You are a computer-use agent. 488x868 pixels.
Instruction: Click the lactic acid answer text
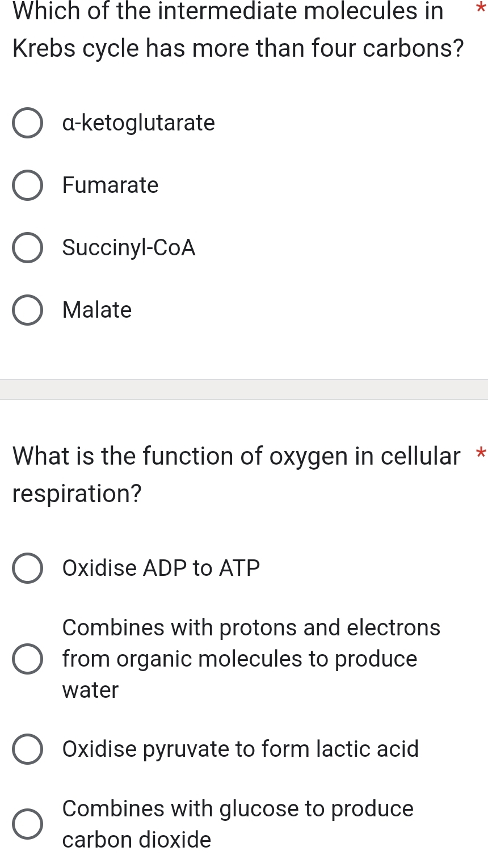click(241, 749)
